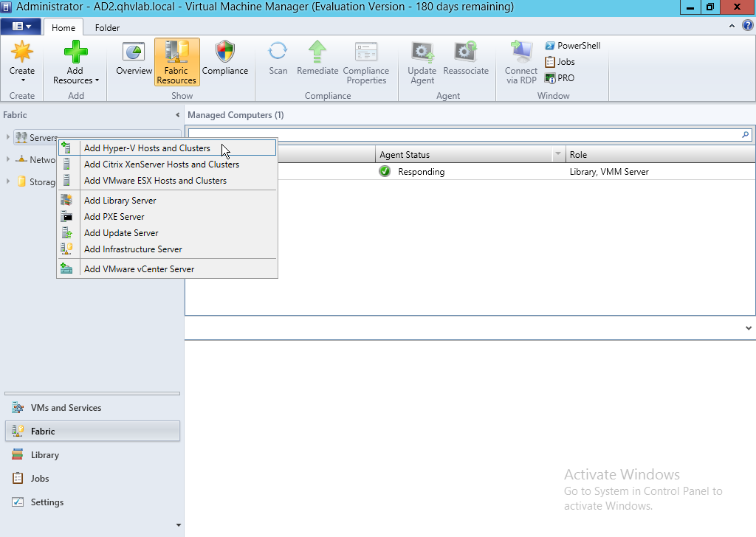
Task: Collapse the Fabric navigation pane
Action: [177, 115]
